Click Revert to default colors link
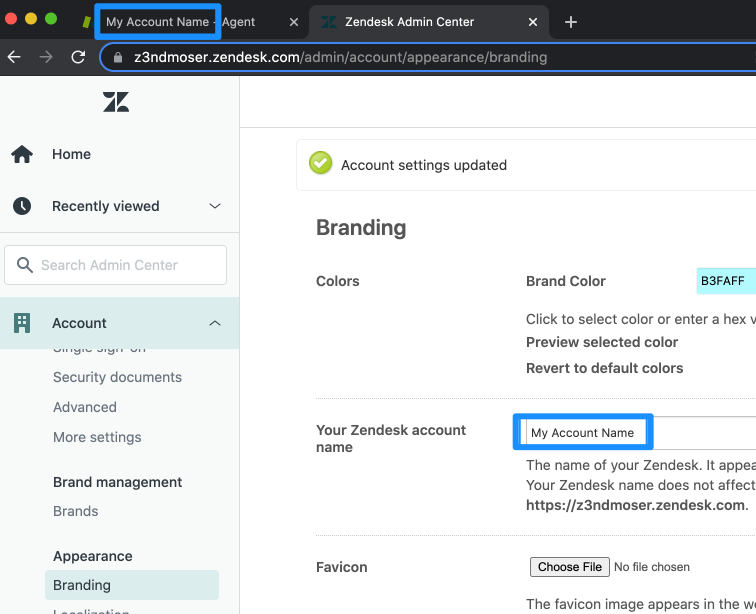756x614 pixels. pos(604,368)
